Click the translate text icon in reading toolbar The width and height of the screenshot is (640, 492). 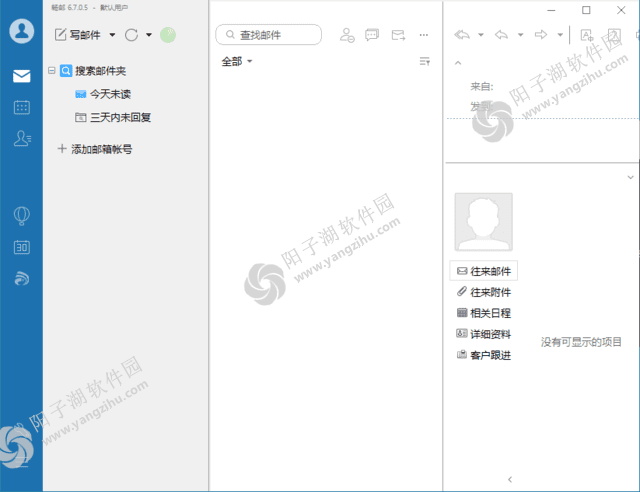click(x=587, y=35)
